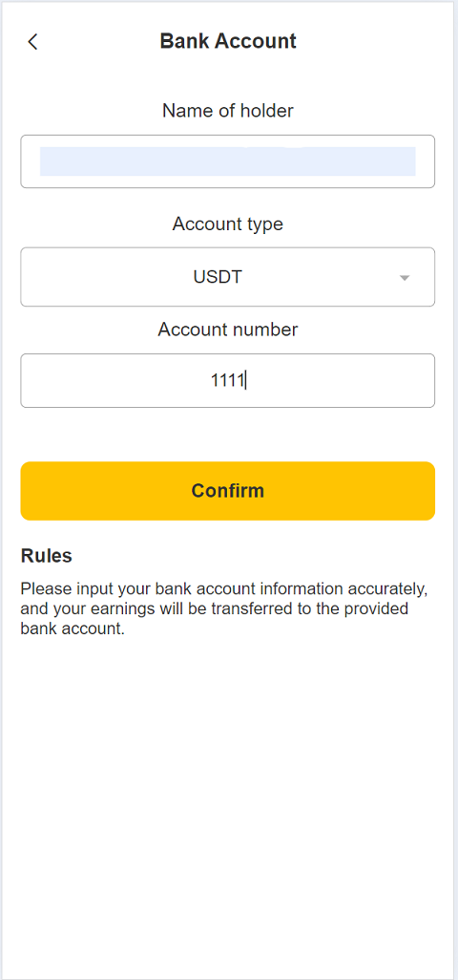Click the Bank Account page title
The height and width of the screenshot is (980, 458).
click(x=228, y=41)
